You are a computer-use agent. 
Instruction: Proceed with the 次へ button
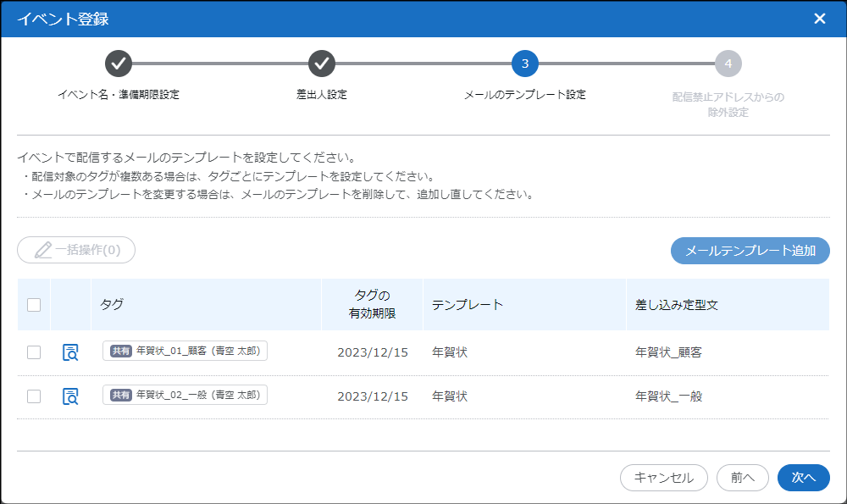click(x=803, y=478)
